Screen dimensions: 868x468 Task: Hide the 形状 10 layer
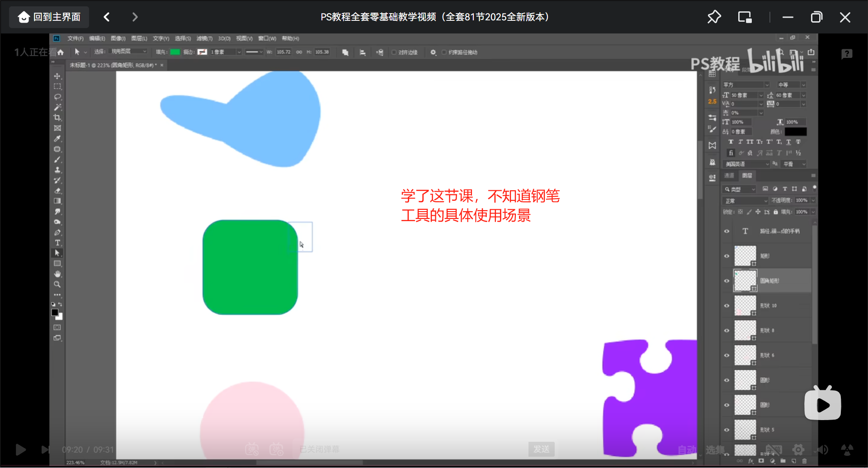727,306
